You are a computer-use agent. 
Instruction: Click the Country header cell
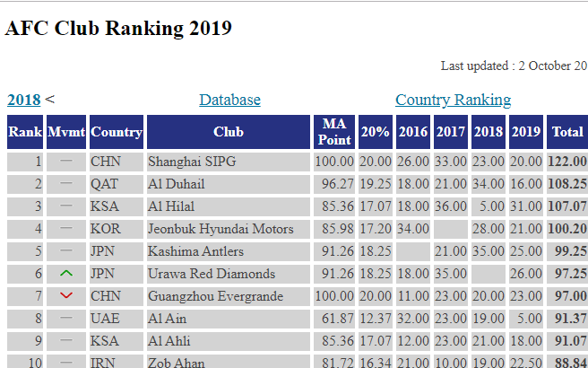(117, 132)
